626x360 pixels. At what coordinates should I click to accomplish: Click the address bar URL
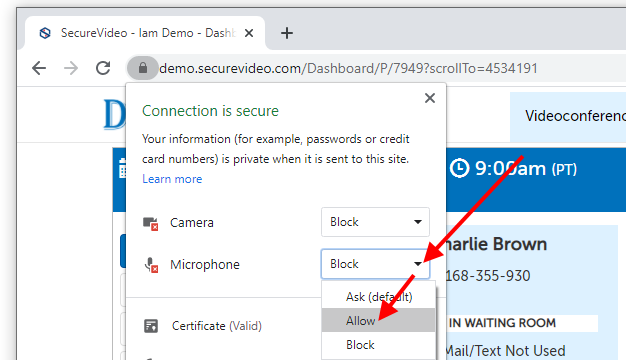(348, 69)
